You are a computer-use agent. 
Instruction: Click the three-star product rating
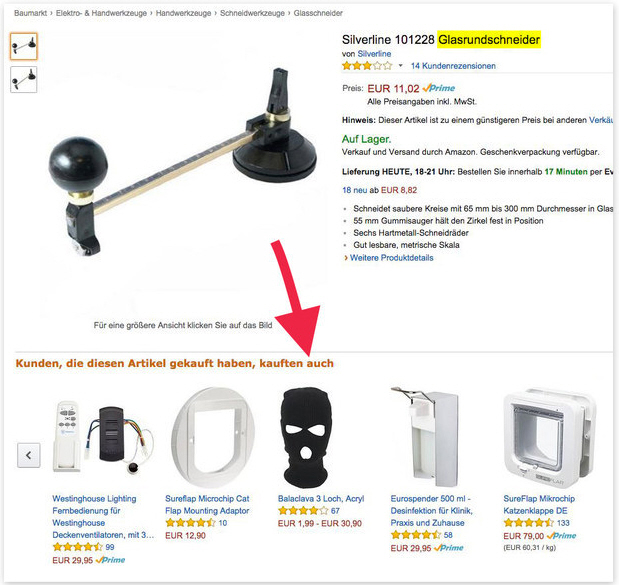(x=367, y=66)
